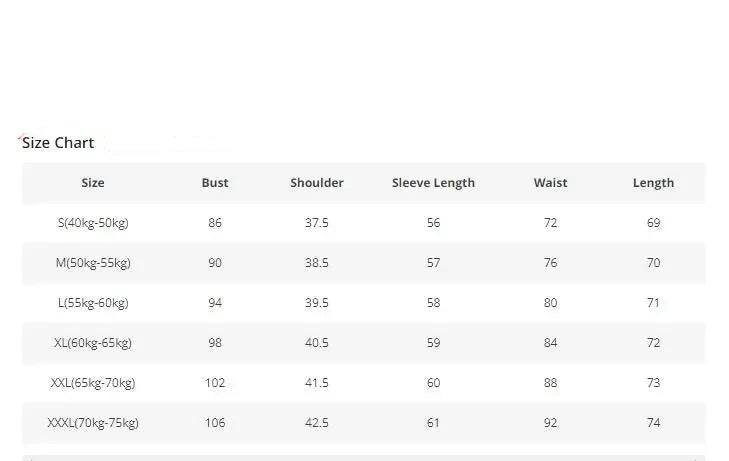Click the Length column header
Viewport: 729px width, 461px height.
[x=653, y=183]
